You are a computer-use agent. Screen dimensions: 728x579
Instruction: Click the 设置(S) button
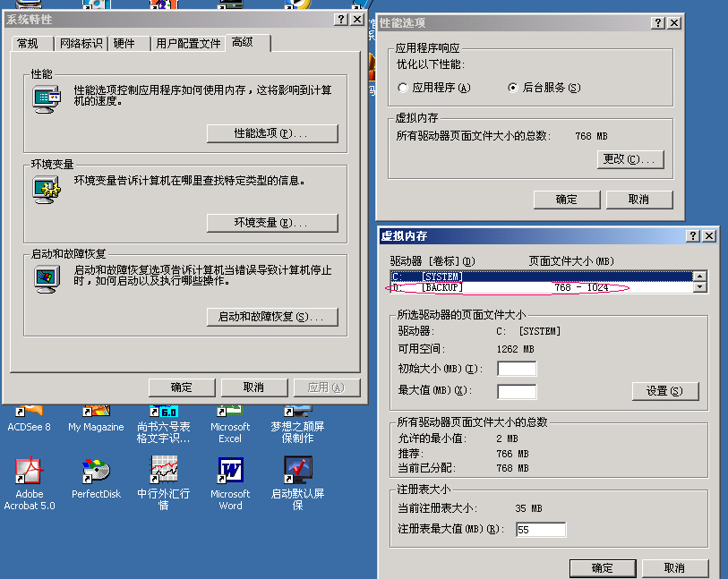coord(664,391)
